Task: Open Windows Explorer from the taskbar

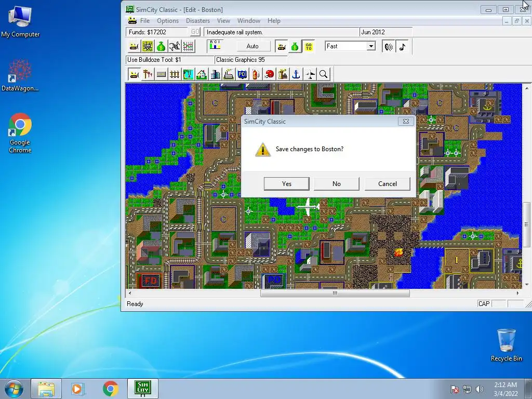Action: point(46,389)
